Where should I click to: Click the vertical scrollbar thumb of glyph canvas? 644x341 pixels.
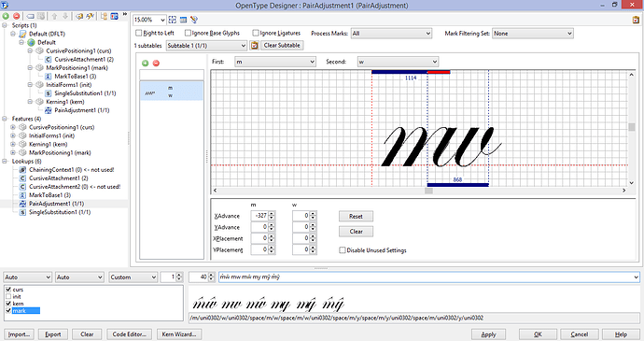pyautogui.click(x=631, y=127)
